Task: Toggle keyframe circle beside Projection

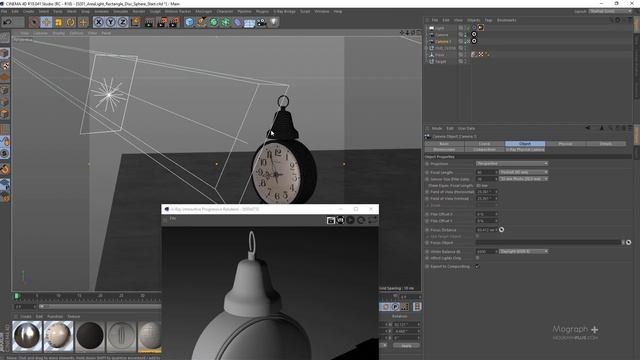Action: 427,164
